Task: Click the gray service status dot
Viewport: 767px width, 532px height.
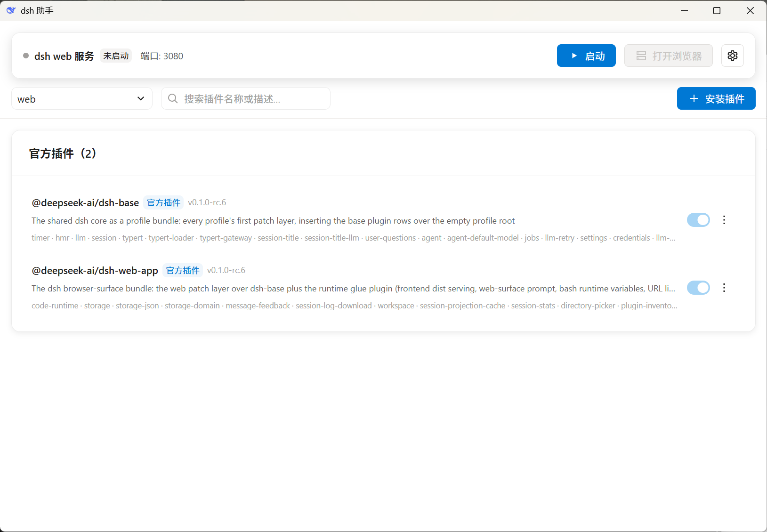Action: [x=26, y=56]
